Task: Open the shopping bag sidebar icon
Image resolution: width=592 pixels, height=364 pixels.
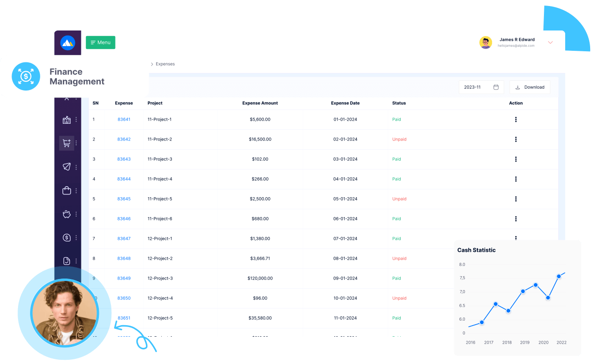Action: (67, 190)
